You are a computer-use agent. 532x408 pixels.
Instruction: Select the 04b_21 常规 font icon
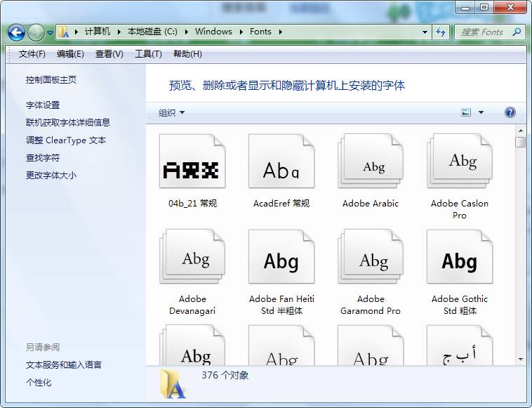tap(192, 162)
